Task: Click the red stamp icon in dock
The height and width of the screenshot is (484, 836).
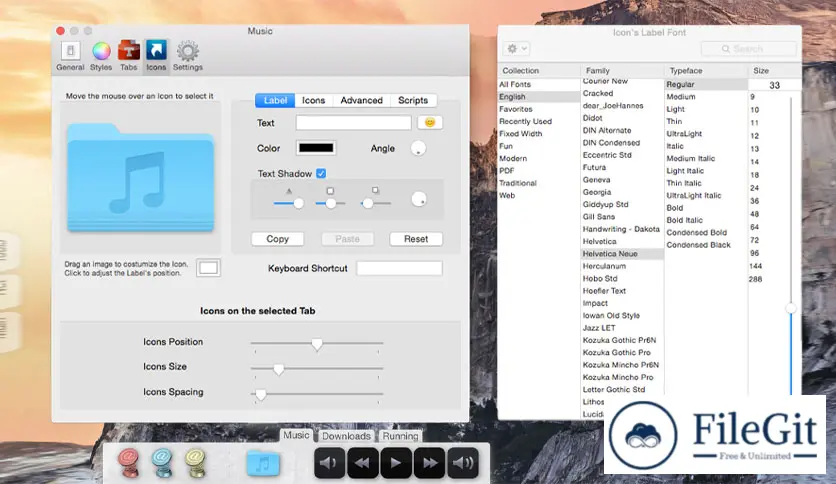Action: click(128, 462)
